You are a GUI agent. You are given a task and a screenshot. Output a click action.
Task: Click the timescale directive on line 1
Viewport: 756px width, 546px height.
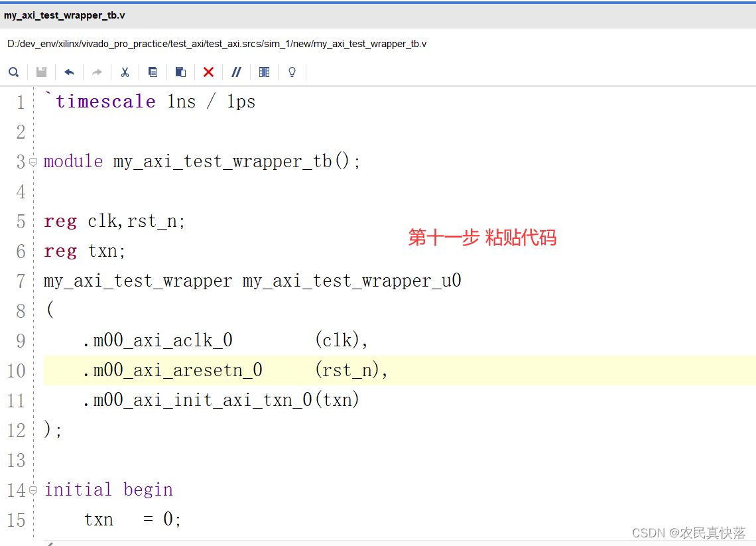pyautogui.click(x=106, y=102)
